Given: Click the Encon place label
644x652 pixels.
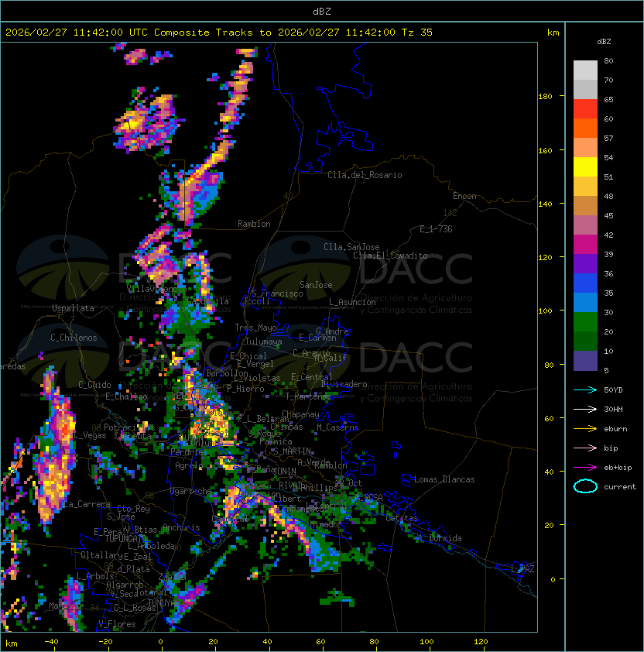Looking at the screenshot, I should [x=464, y=196].
